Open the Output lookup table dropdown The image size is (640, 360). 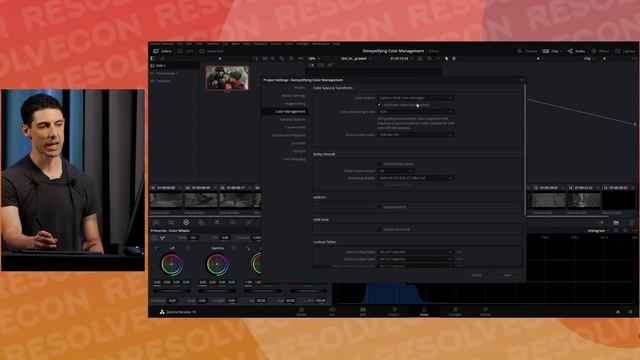pos(415,259)
